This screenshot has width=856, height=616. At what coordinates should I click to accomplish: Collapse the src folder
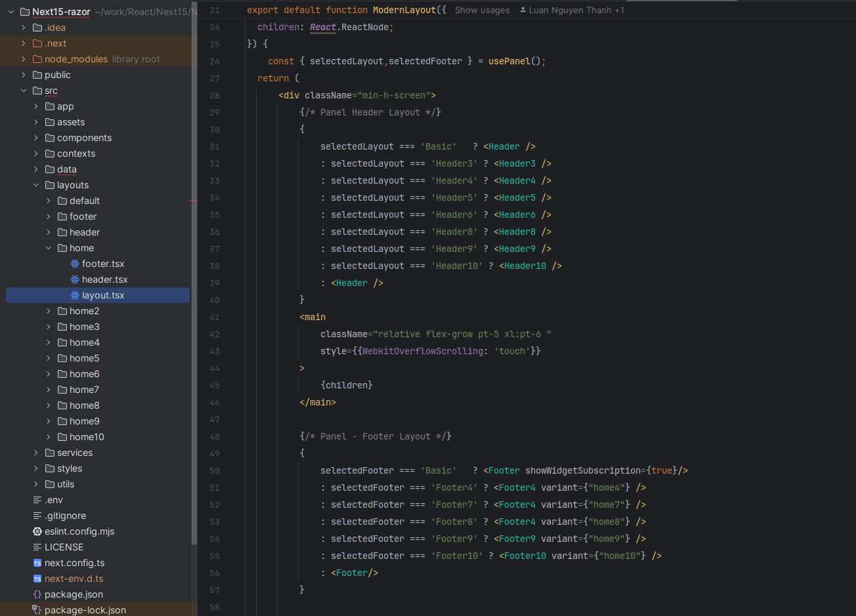pos(24,91)
